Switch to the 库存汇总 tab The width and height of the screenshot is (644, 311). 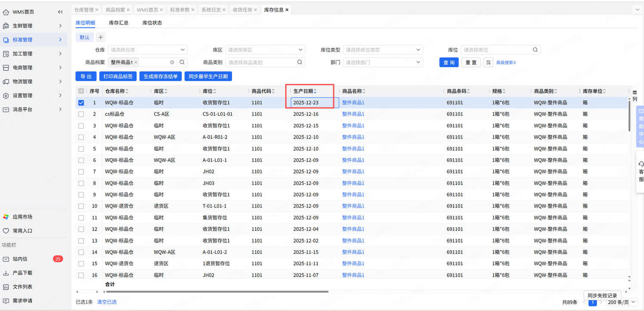[118, 23]
